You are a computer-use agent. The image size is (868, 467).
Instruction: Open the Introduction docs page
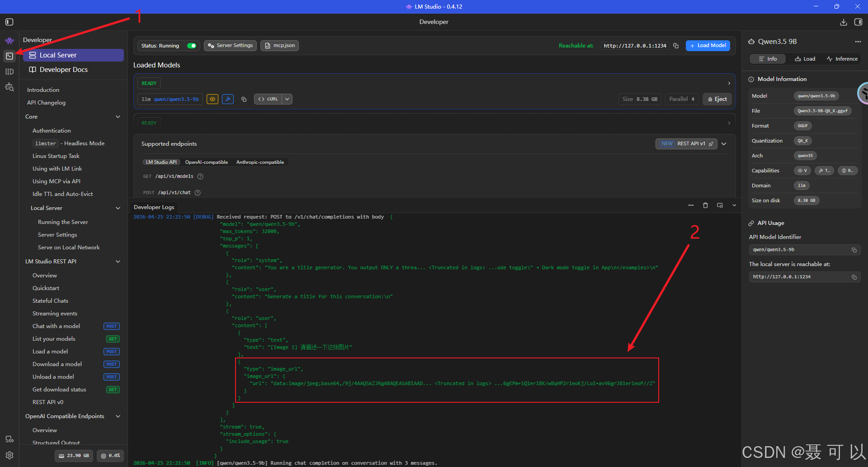click(x=43, y=90)
